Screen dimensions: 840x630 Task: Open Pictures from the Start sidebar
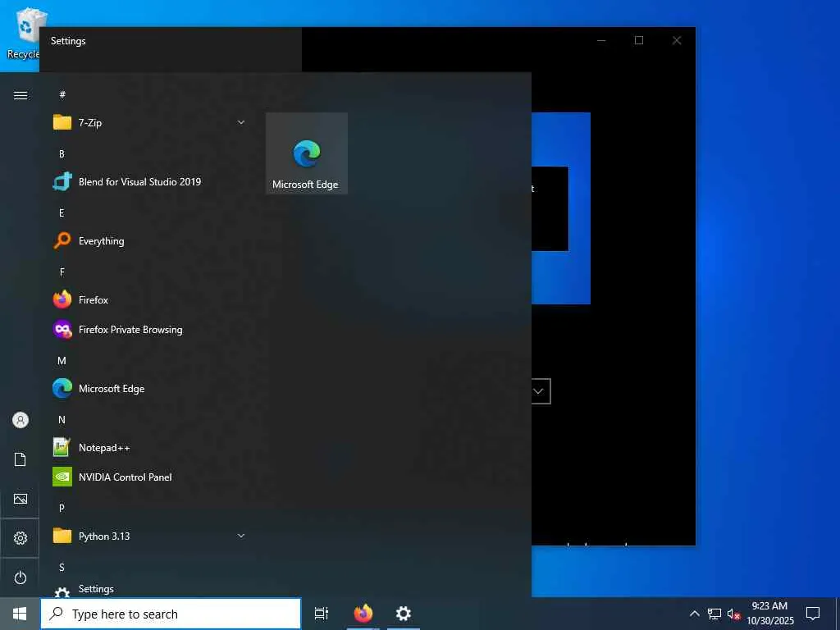tap(21, 499)
